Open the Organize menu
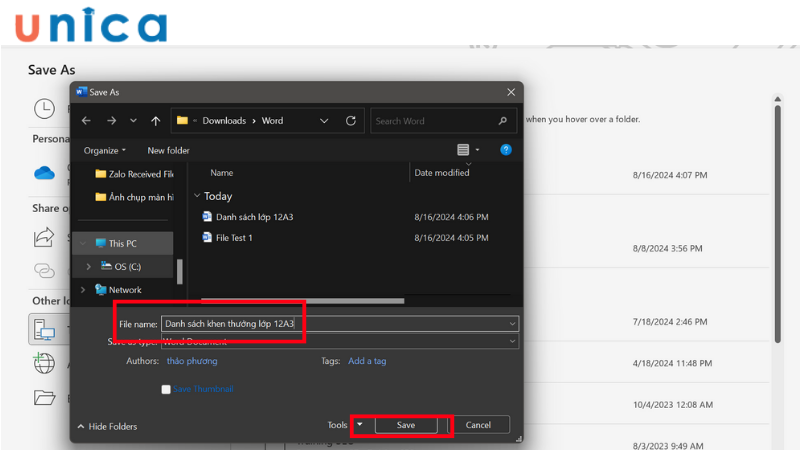The image size is (800, 450). [x=104, y=150]
